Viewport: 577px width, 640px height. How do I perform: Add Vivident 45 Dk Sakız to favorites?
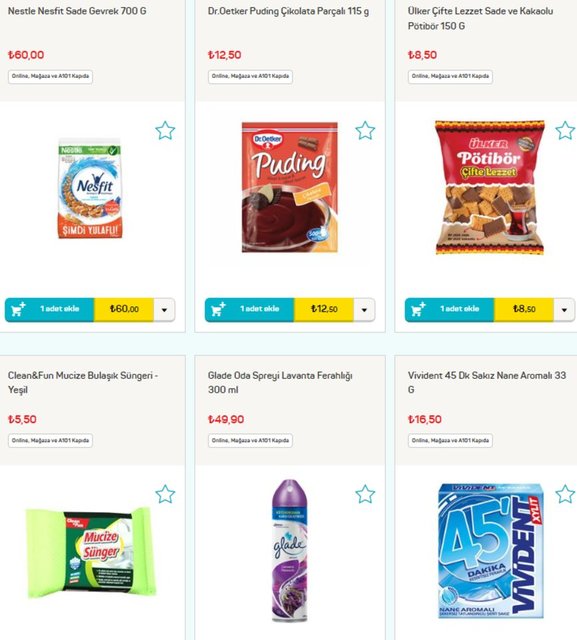565,494
